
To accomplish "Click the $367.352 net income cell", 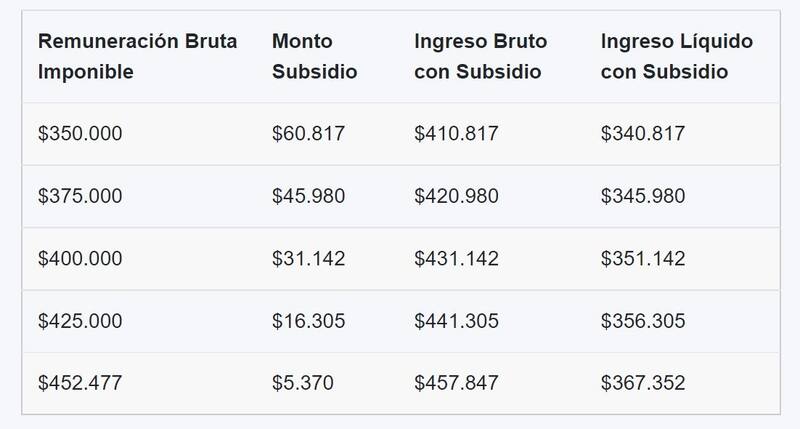I will point(643,383).
